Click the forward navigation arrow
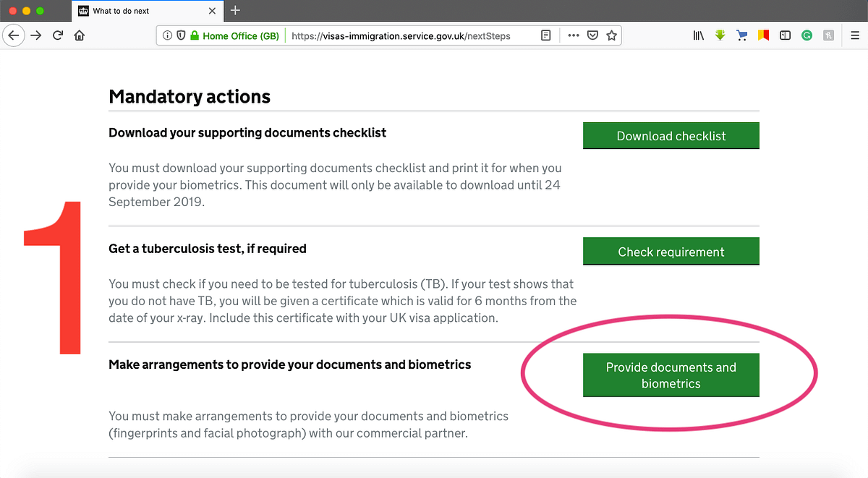868x478 pixels. coord(36,35)
